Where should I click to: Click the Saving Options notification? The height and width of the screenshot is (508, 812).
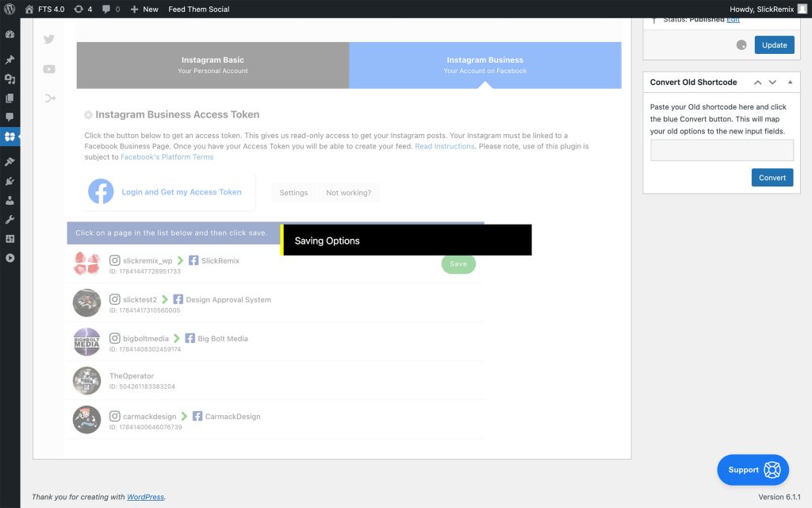click(x=406, y=240)
